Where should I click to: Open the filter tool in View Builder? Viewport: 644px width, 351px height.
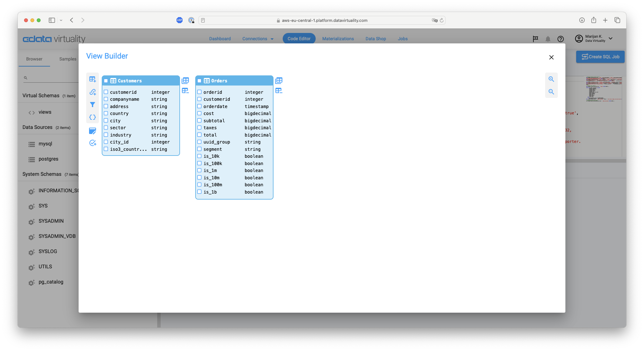(93, 105)
